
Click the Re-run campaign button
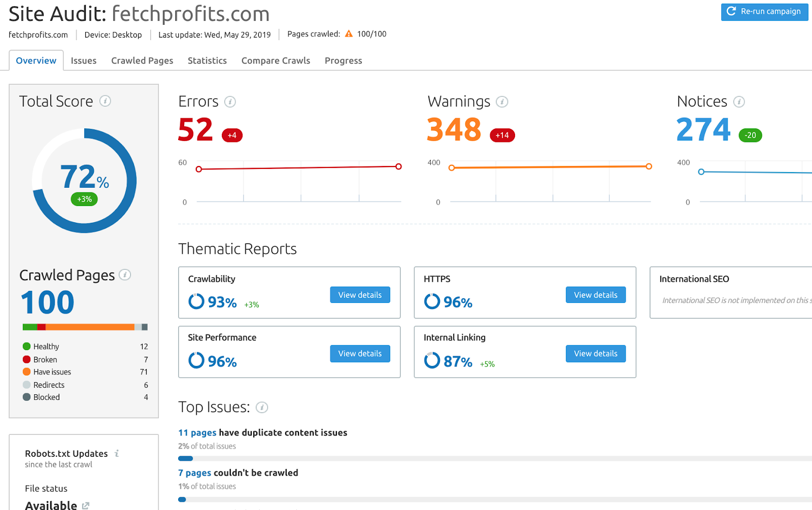[x=764, y=12]
